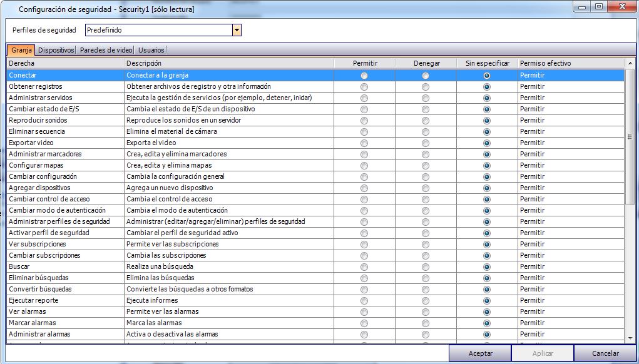
Task: Click effective permission of Ejecutar reporte row
Action: coord(532,300)
